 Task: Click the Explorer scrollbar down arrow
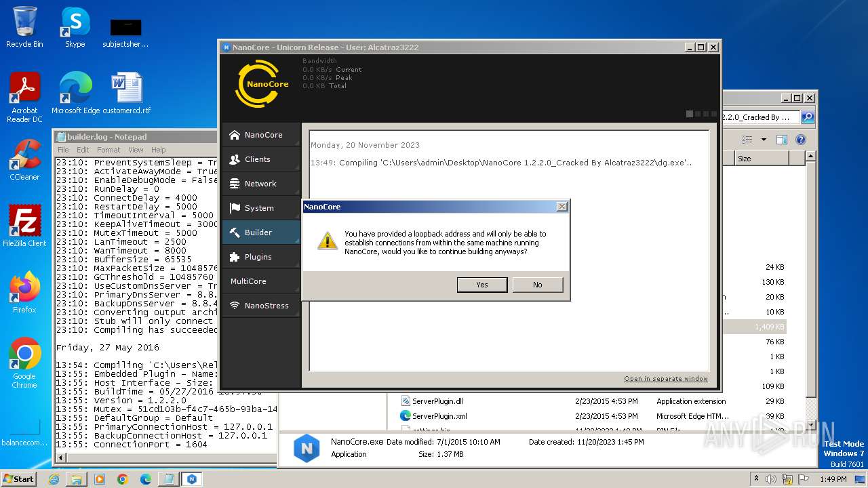[x=810, y=426]
